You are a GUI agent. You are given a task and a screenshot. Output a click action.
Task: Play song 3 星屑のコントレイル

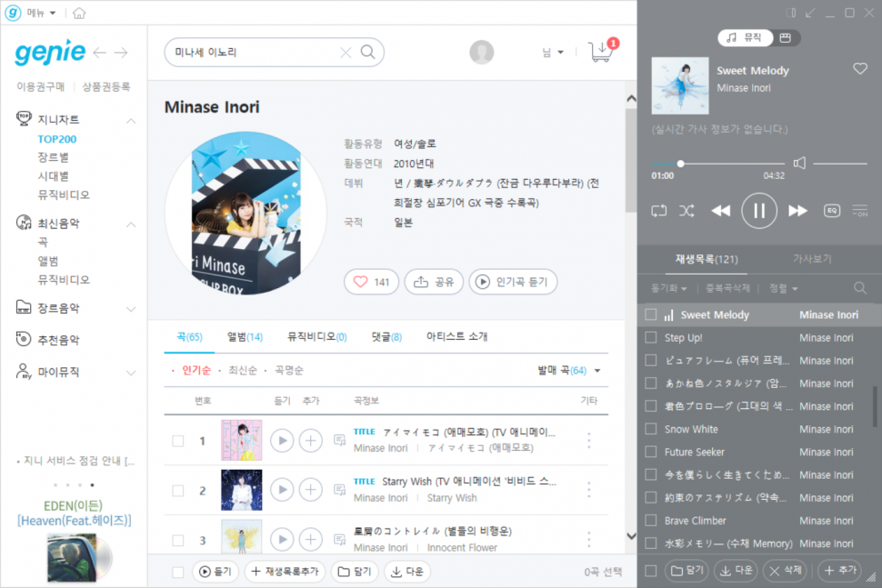pyautogui.click(x=283, y=540)
